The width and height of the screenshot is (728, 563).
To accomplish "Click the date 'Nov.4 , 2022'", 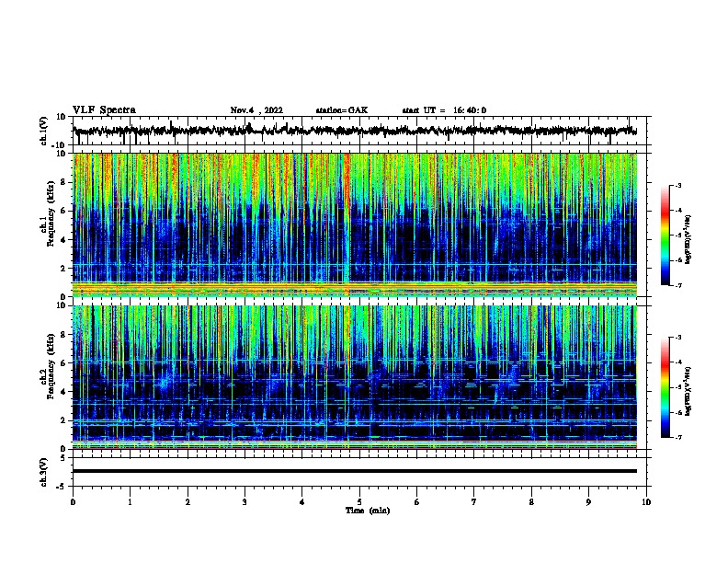I will tap(256, 110).
